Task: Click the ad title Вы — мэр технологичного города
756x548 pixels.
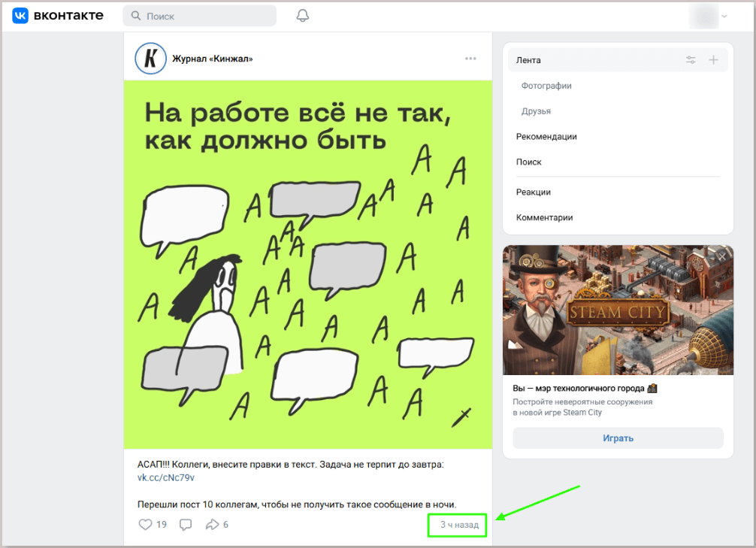Action: (579, 389)
